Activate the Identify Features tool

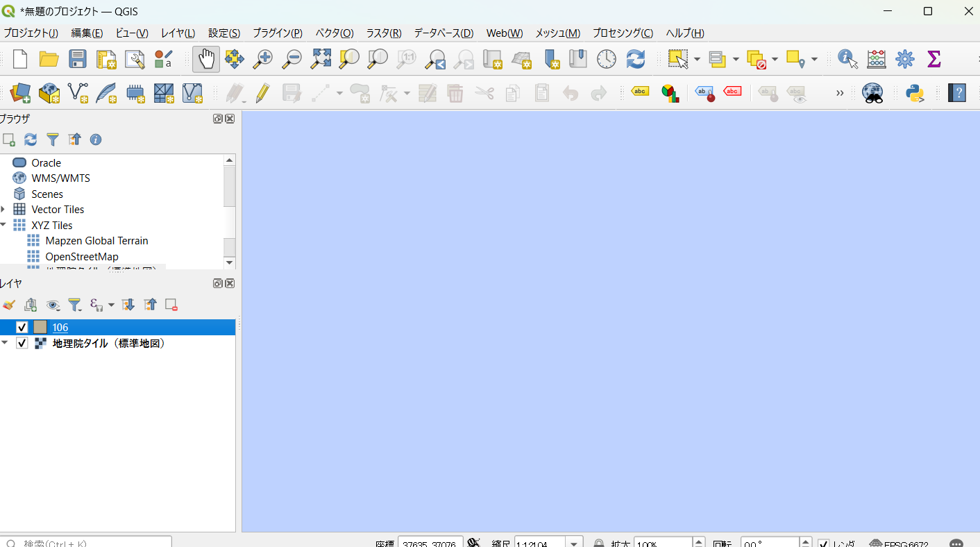(847, 59)
